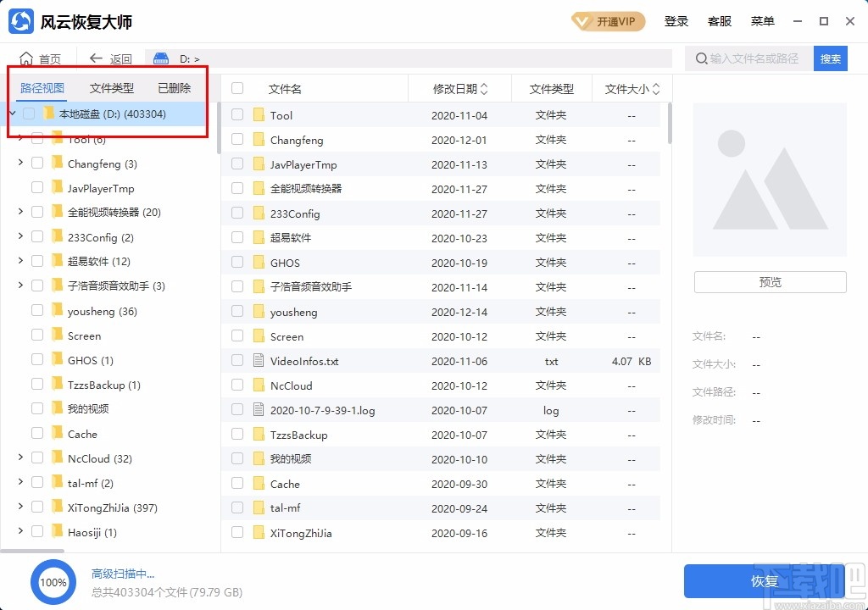Collapse the 本地磁盘 (D:) tree node
The image size is (868, 610).
click(x=14, y=114)
